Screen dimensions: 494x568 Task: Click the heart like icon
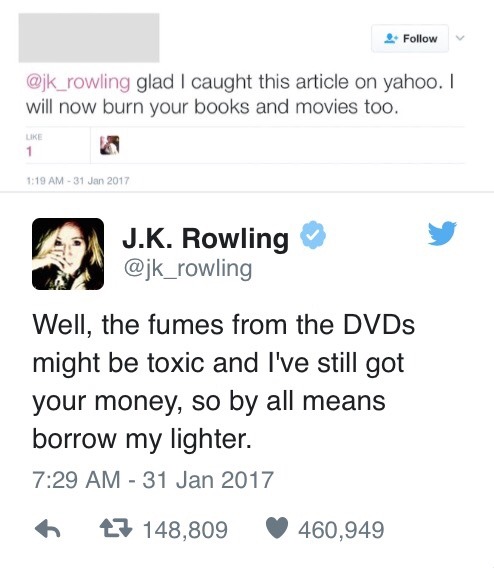point(277,529)
